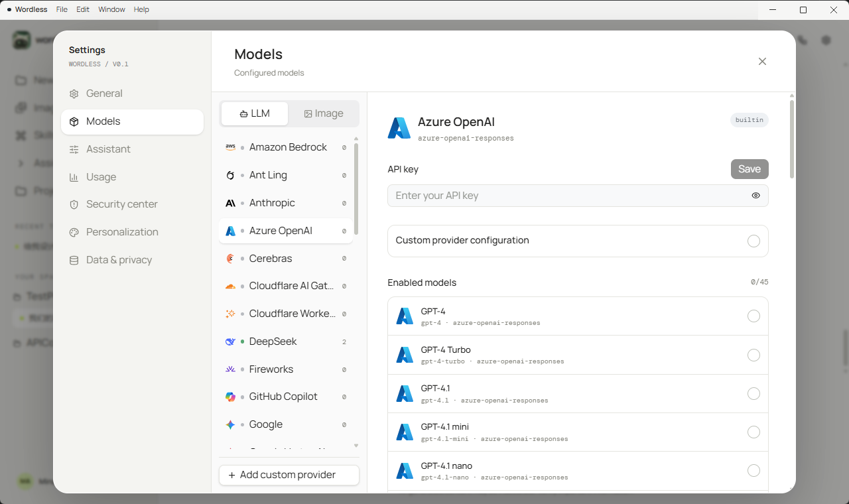Viewport: 849px width, 504px height.
Task: Open the File menu
Action: tap(62, 10)
